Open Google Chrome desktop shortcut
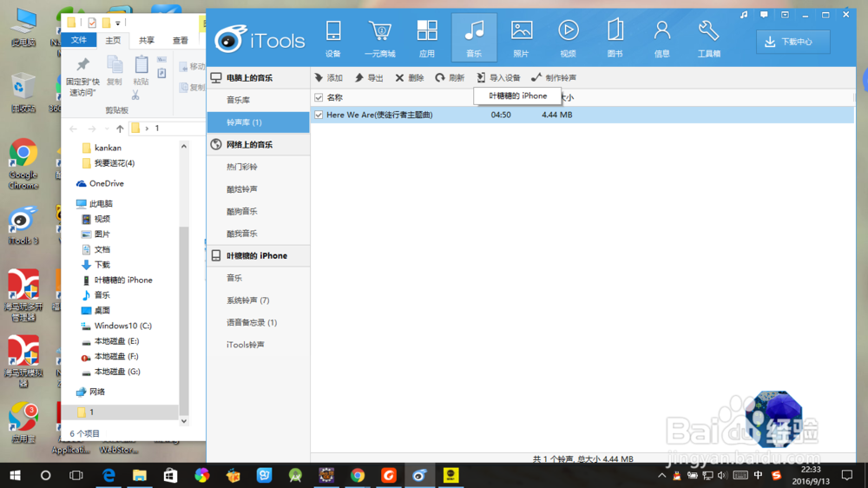The width and height of the screenshot is (868, 488). click(23, 164)
